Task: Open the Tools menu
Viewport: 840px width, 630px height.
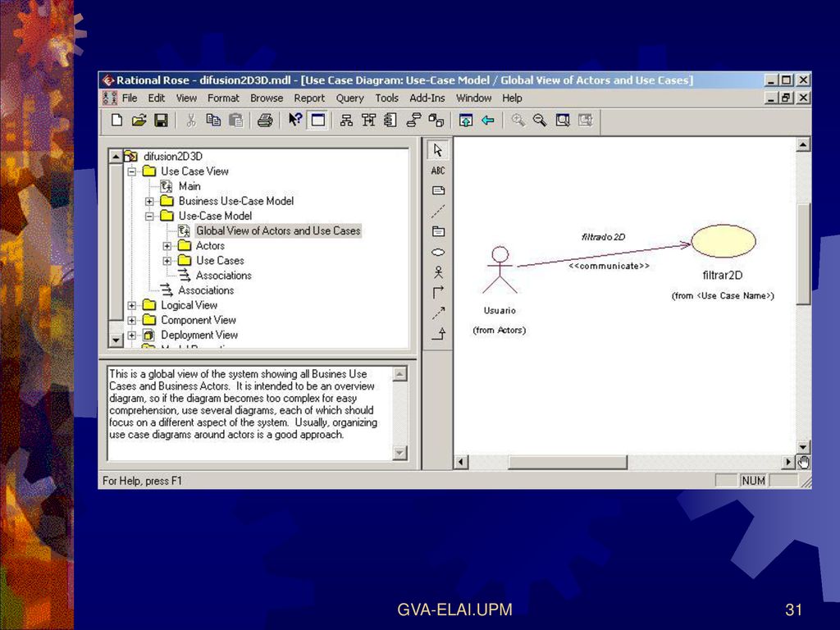Action: 387,98
